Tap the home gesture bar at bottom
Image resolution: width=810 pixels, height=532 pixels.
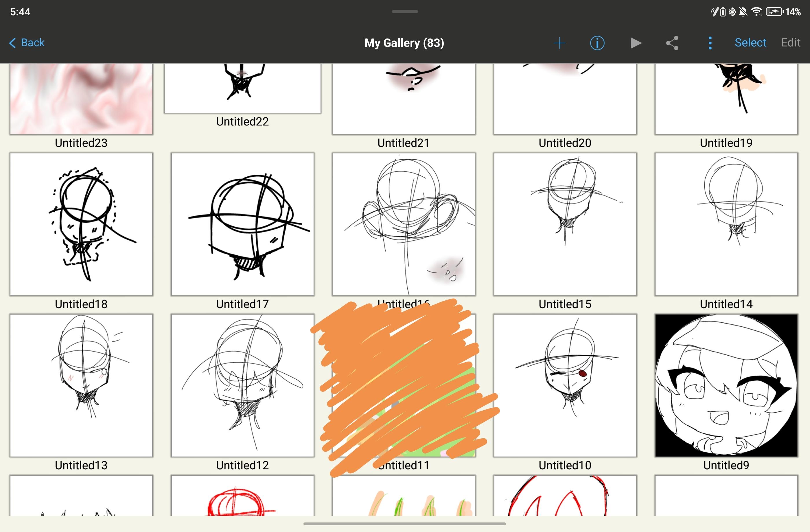coord(404,524)
